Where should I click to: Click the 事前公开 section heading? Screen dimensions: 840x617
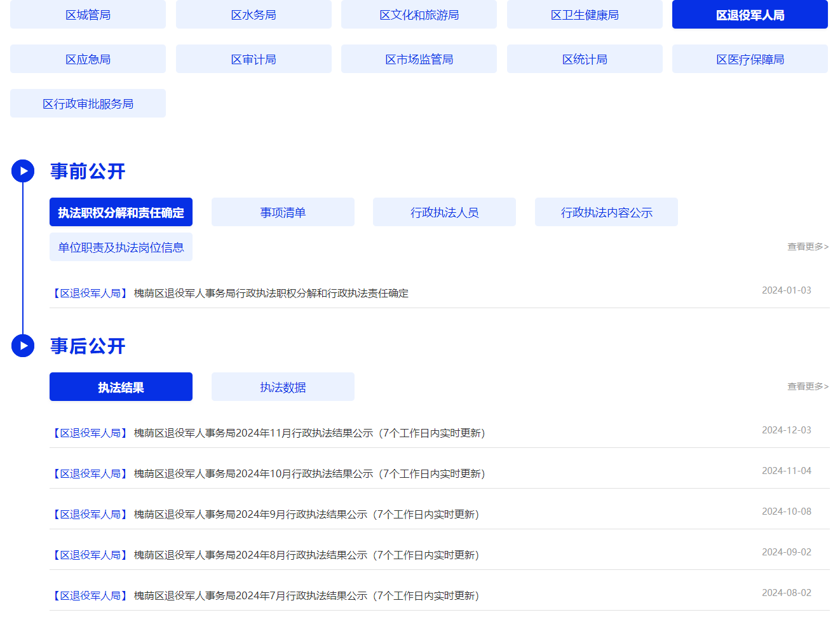point(88,171)
